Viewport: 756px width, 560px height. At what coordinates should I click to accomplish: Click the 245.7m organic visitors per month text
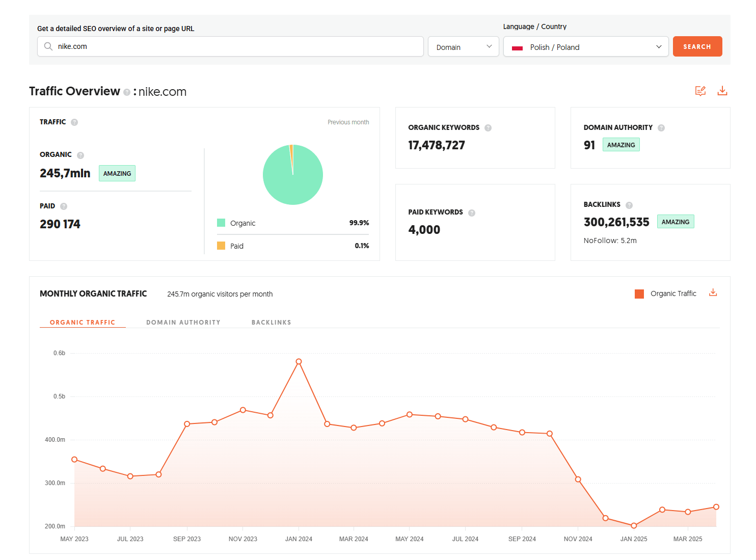[220, 294]
